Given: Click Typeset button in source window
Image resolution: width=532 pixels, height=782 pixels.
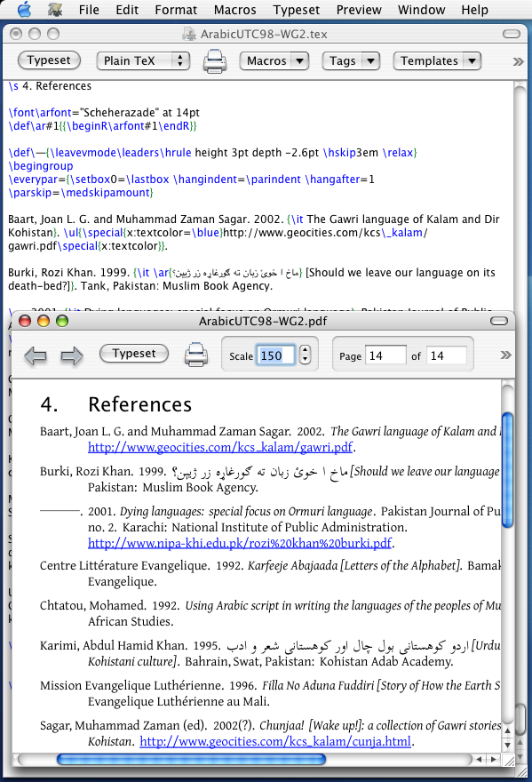Looking at the screenshot, I should pos(49,60).
